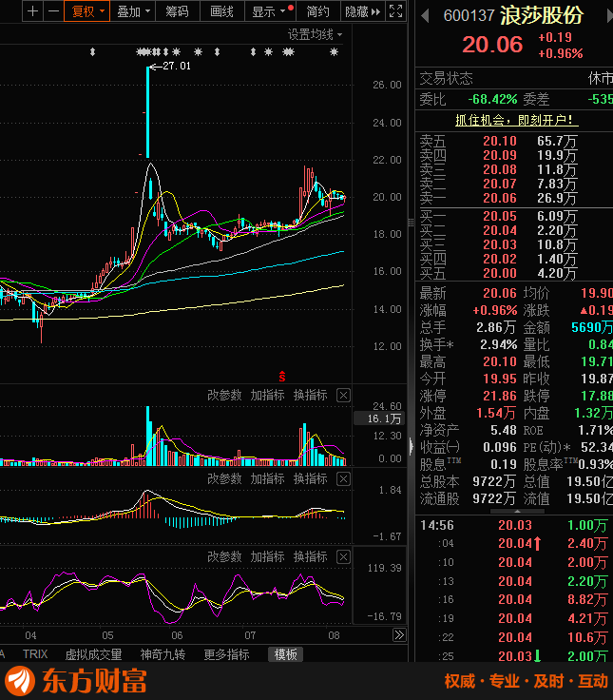Image resolution: width=613 pixels, height=700 pixels.
Task: Click the 抓住机会，即刻开户 link
Action: (x=516, y=120)
